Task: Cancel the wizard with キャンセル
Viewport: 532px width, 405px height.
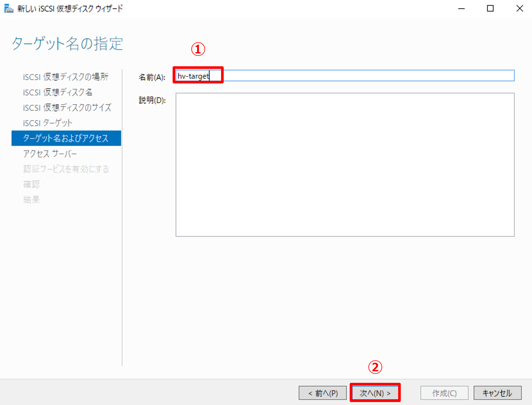Action: pyautogui.click(x=497, y=393)
